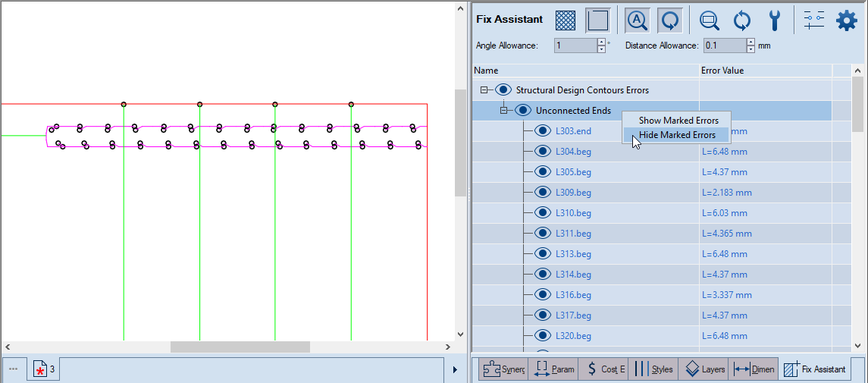Toggle eye visibility for L310.beg error

(x=542, y=213)
